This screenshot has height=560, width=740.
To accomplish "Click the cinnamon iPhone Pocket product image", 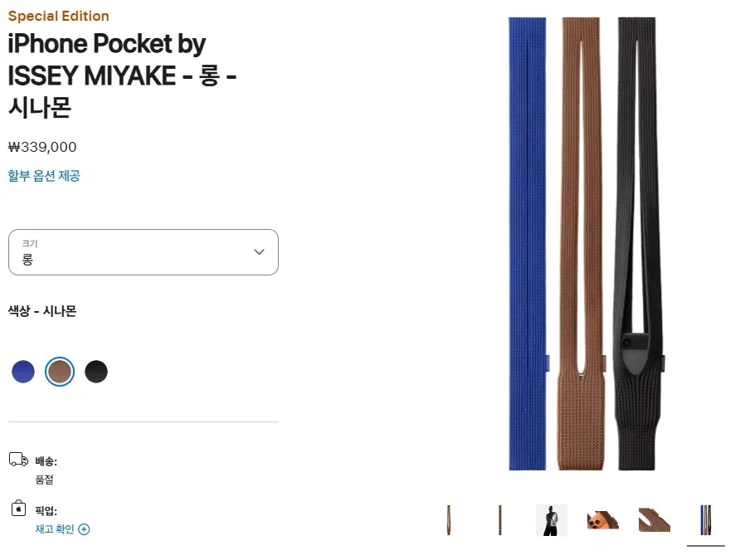I will point(582,243).
